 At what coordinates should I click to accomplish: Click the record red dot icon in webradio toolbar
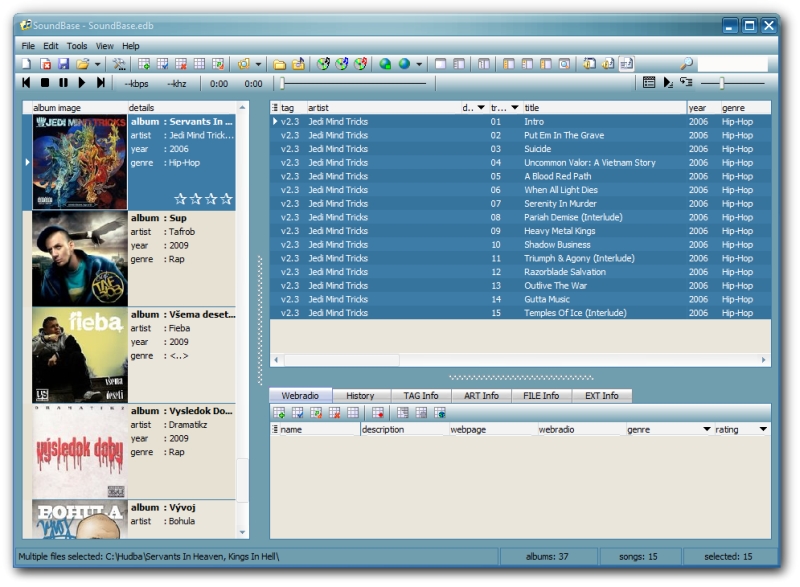coord(378,413)
